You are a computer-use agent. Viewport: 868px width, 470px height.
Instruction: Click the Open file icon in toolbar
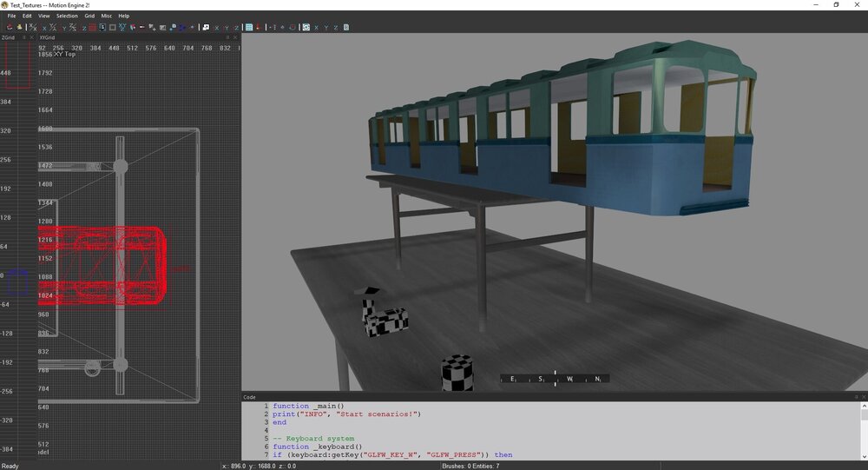[9, 27]
